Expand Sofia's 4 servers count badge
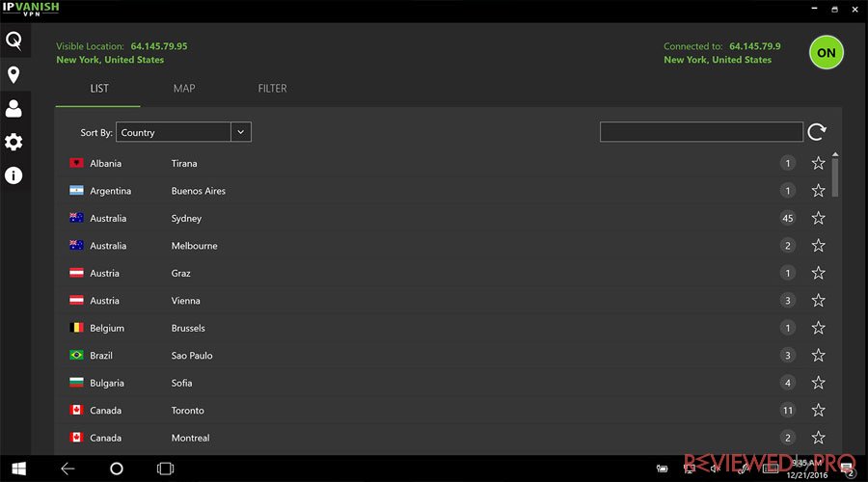The width and height of the screenshot is (868, 482). point(788,383)
